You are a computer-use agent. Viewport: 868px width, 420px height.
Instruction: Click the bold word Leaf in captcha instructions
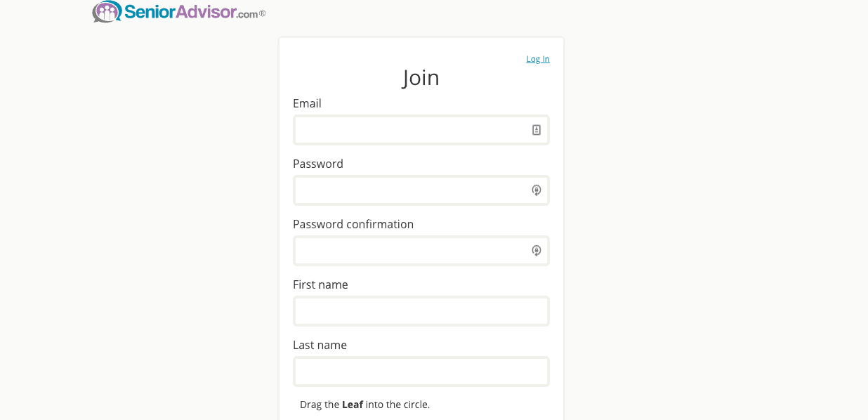pyautogui.click(x=353, y=405)
